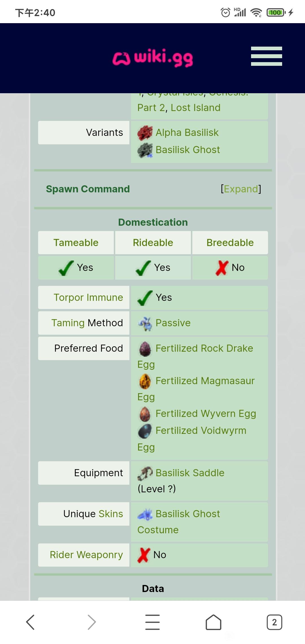Tap the Fertilized Magmasaur Egg icon
Image resolution: width=305 pixels, height=644 pixels.
pyautogui.click(x=145, y=381)
